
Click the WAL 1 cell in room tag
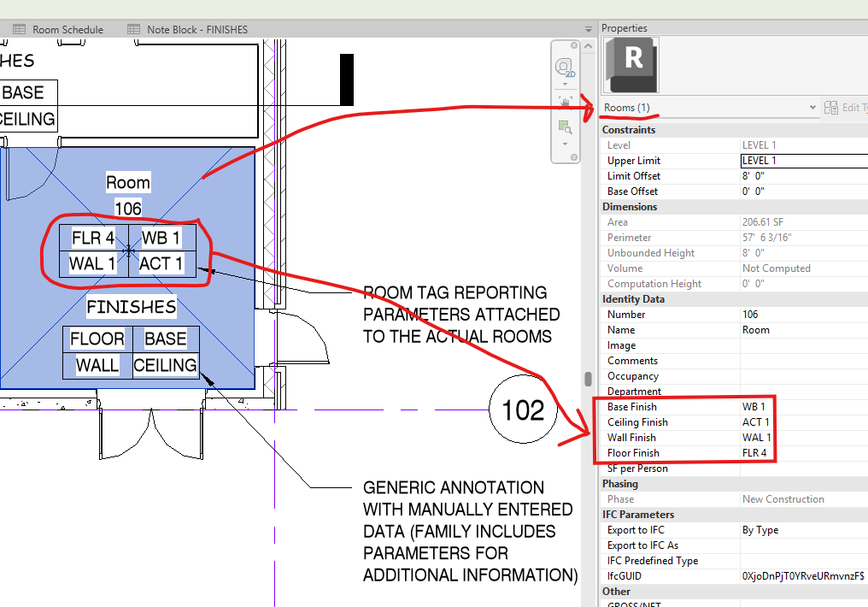click(x=93, y=263)
